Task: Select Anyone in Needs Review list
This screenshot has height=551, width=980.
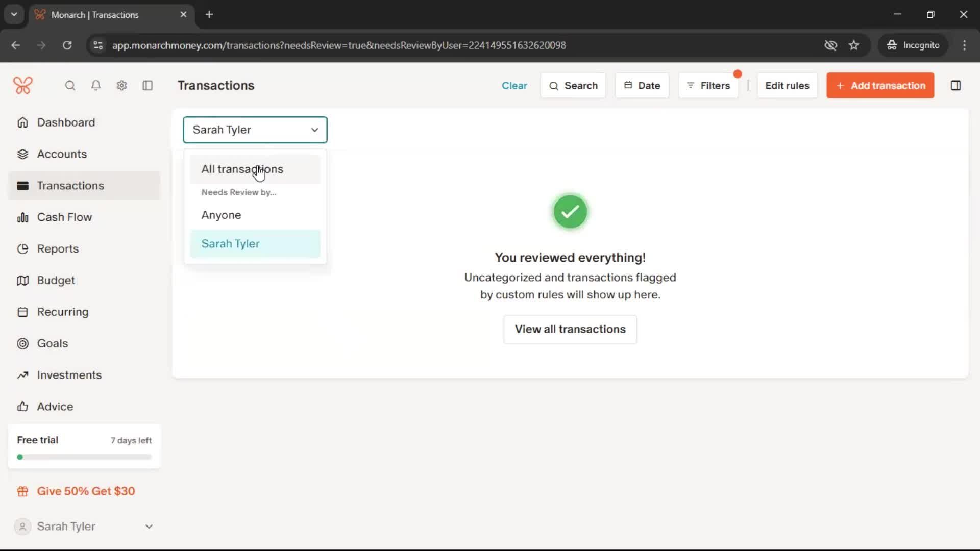Action: [221, 215]
